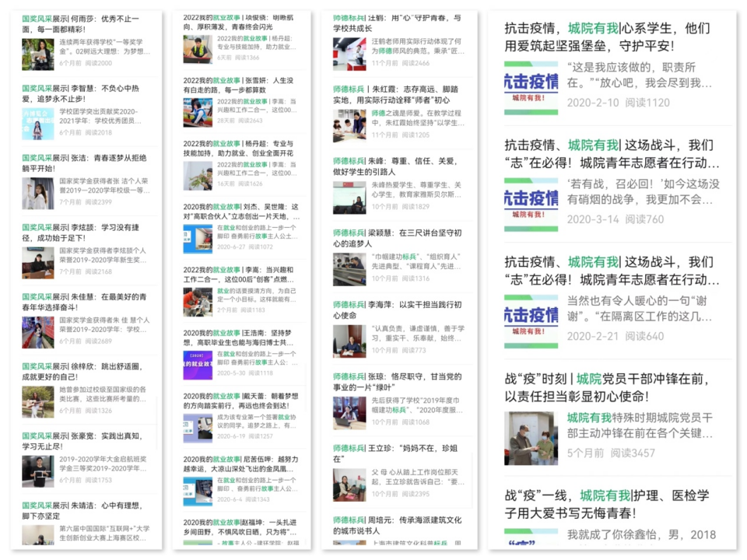The image size is (747, 560).
Task: Open the 李炫颉：学习没有捷径 article title
Action: 81,233
